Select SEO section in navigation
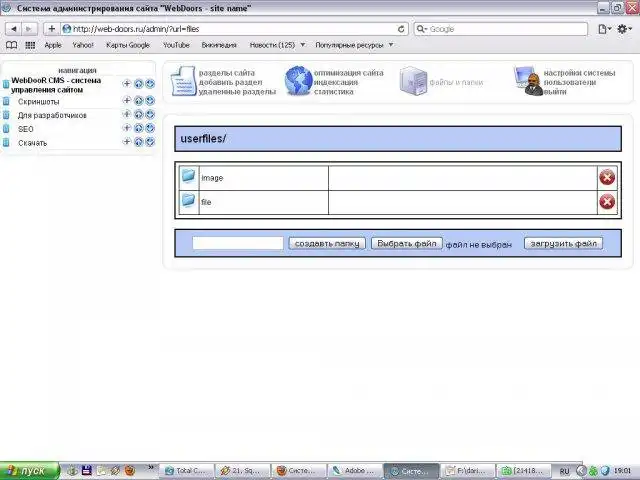This screenshot has height=480, width=640. click(x=26, y=129)
